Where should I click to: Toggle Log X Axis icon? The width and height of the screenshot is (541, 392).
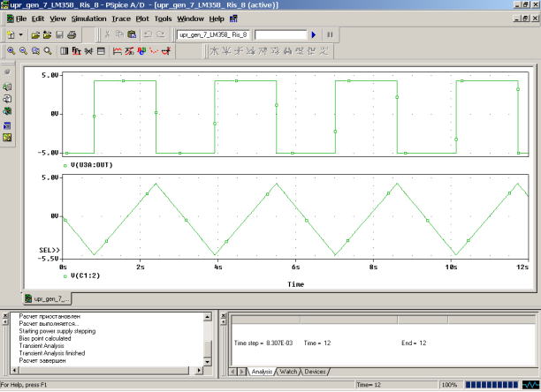click(x=65, y=51)
